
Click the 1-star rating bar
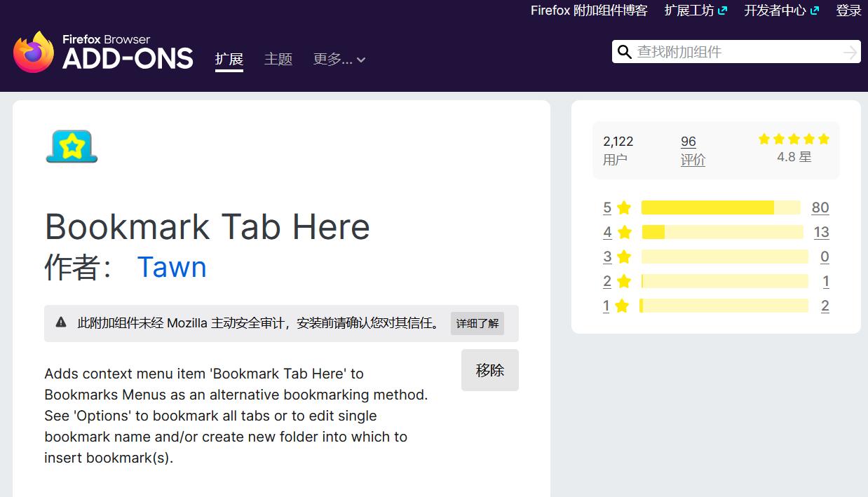click(724, 306)
